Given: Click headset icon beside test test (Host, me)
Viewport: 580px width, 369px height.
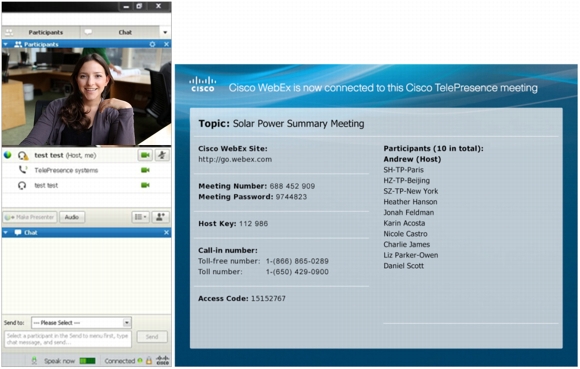Looking at the screenshot, I should coord(23,156).
